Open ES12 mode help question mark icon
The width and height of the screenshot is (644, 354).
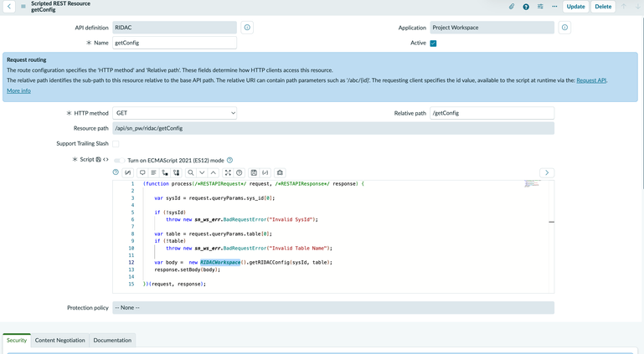coord(229,161)
